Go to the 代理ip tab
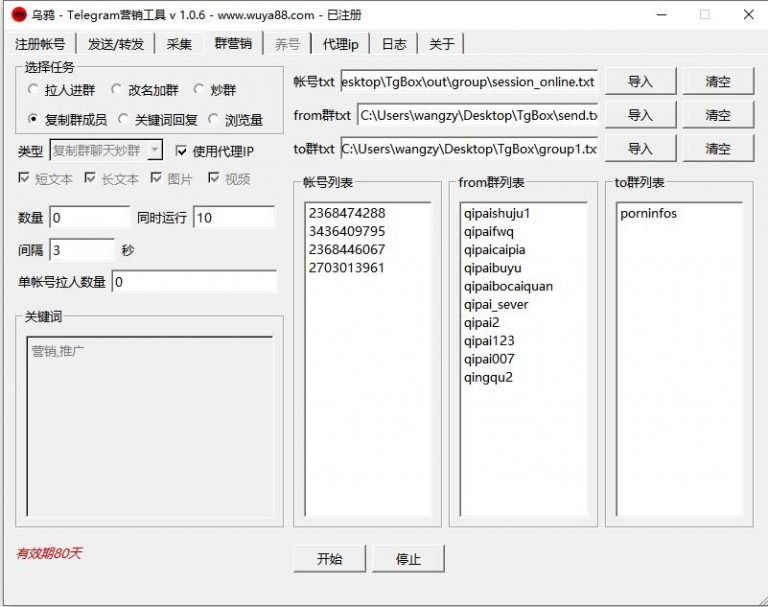The height and width of the screenshot is (607, 768). 340,44
